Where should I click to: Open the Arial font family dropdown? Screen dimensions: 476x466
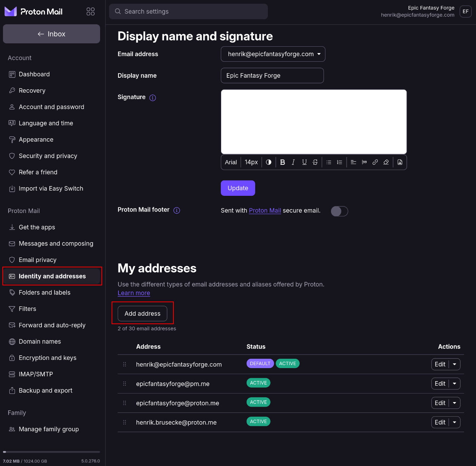click(x=231, y=162)
